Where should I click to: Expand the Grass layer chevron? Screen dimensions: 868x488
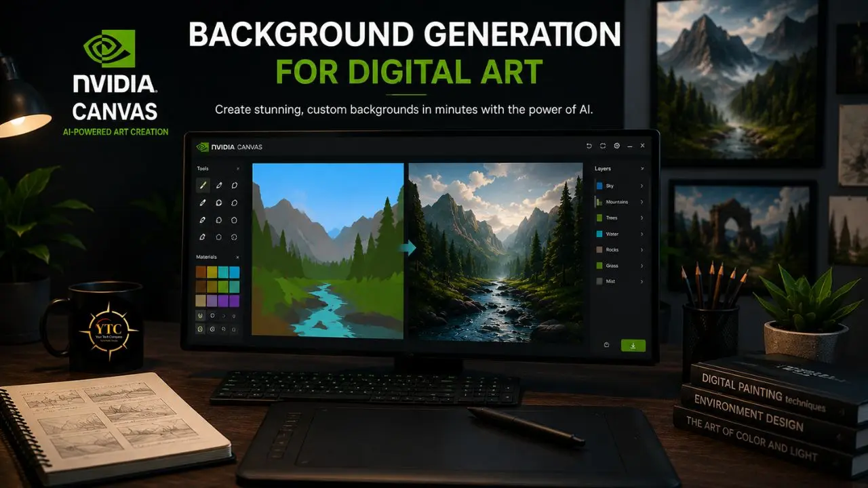tap(642, 265)
